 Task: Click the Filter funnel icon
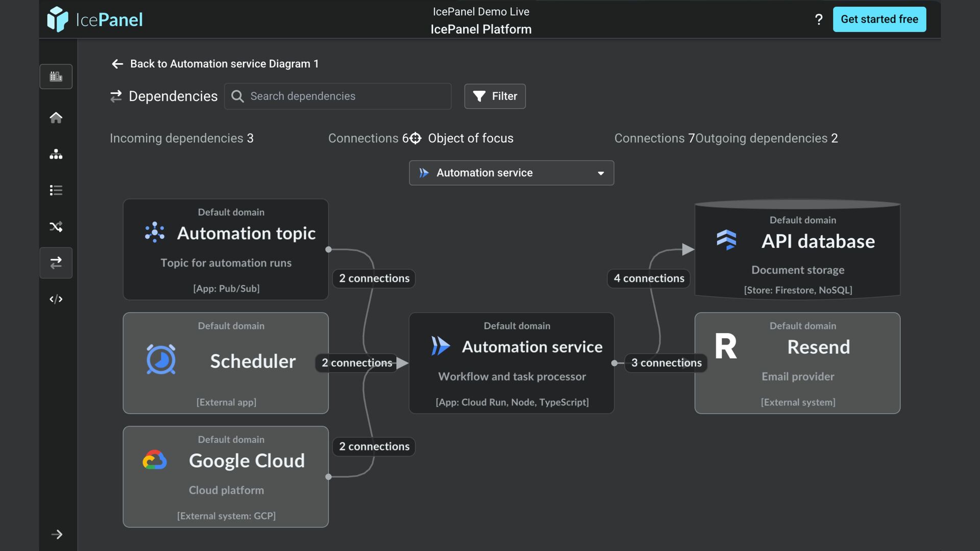[x=479, y=96]
